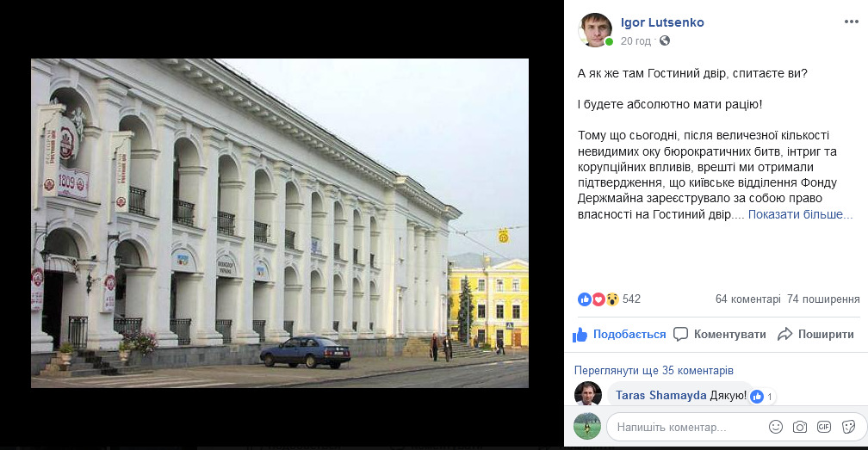Open the sticker picker icon

click(x=848, y=427)
